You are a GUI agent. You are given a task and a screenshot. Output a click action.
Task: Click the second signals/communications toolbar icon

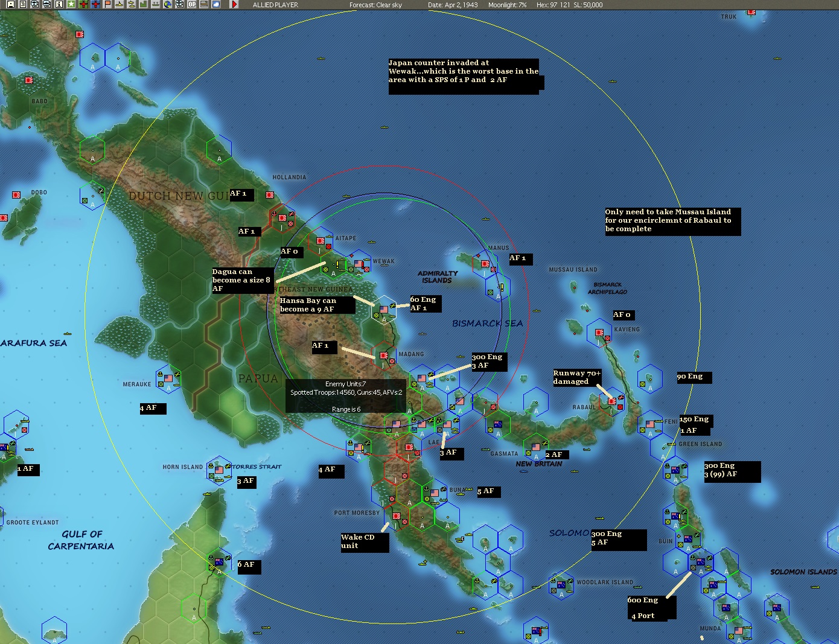(47, 4)
